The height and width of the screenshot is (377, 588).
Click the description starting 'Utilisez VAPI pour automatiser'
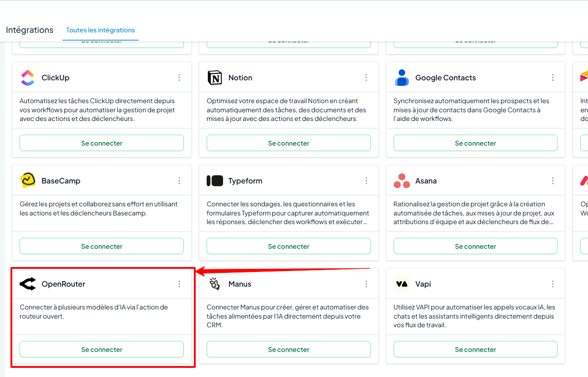474,316
